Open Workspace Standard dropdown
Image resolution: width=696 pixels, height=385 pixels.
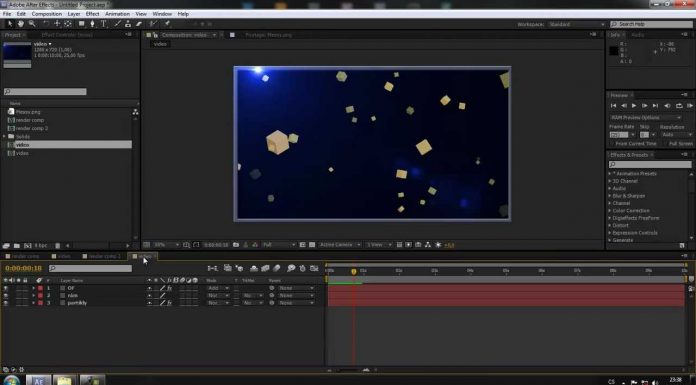(576, 24)
